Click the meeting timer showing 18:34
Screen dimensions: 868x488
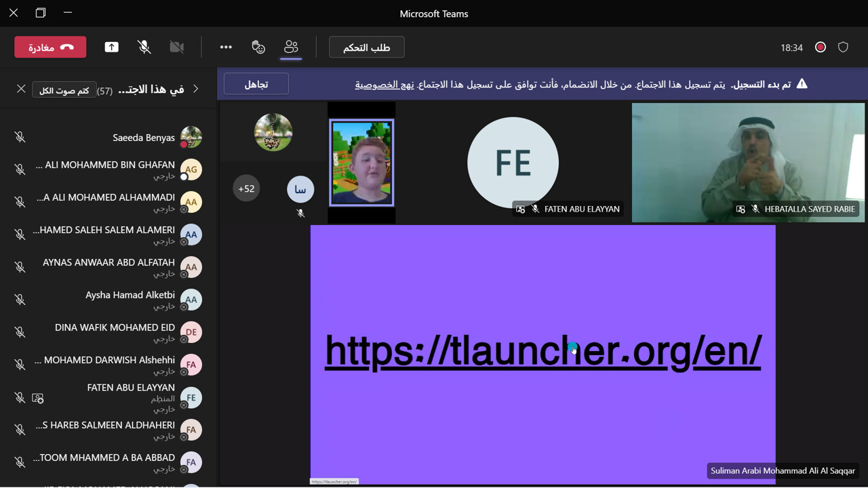(791, 47)
